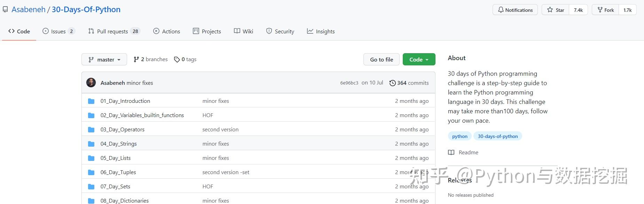
Task: Click the Notifications bell button
Action: (x=515, y=10)
